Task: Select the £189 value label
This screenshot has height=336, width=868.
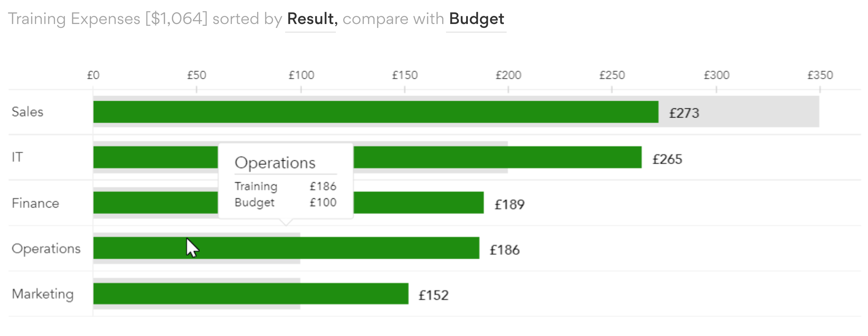Action: pos(509,205)
